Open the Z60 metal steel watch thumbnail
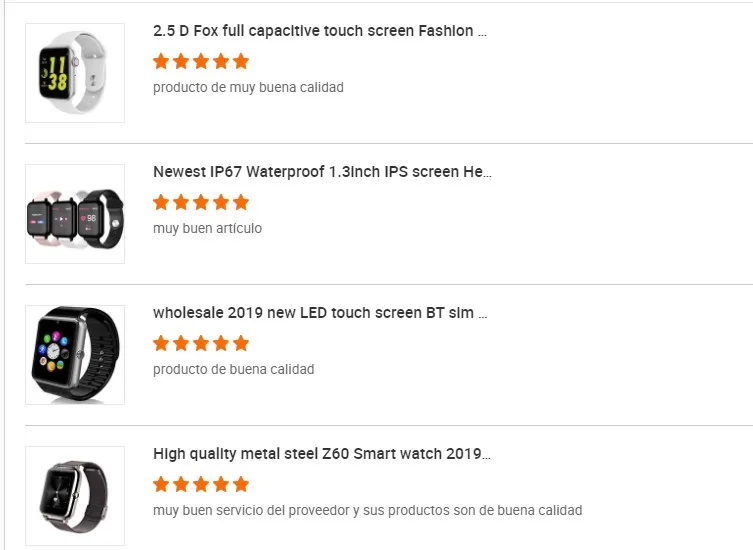This screenshot has width=753, height=550. 75,496
